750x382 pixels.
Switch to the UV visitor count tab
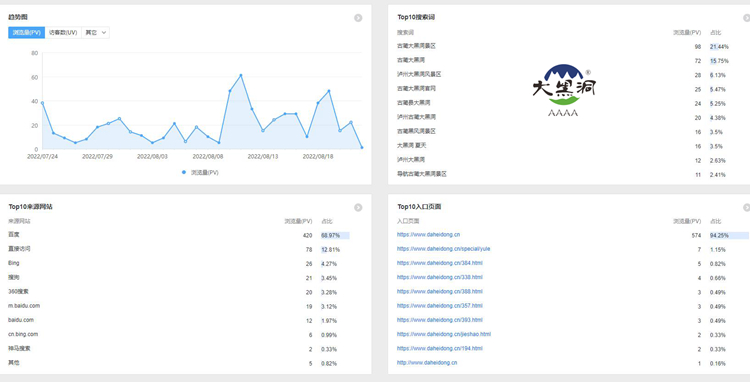pos(63,33)
